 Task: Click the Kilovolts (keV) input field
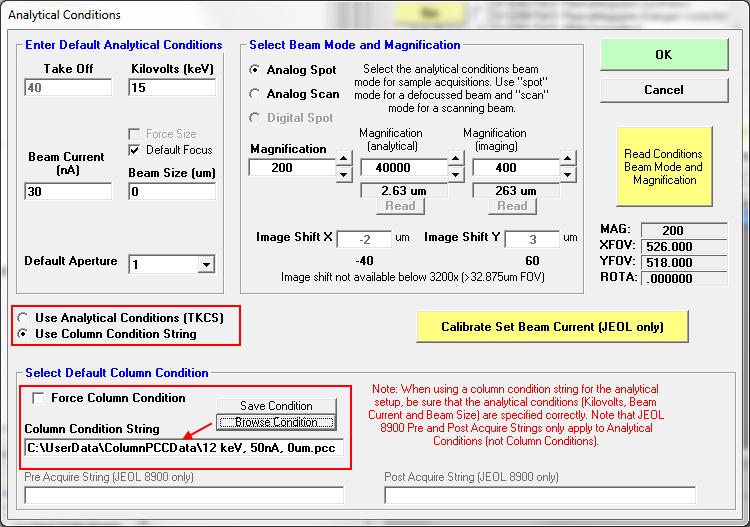tap(172, 88)
